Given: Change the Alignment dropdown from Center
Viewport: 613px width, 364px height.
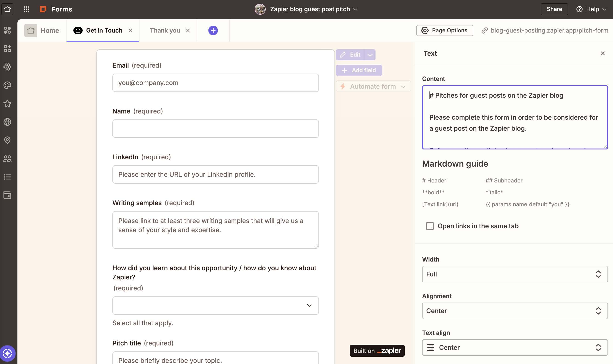Looking at the screenshot, I should 515,311.
